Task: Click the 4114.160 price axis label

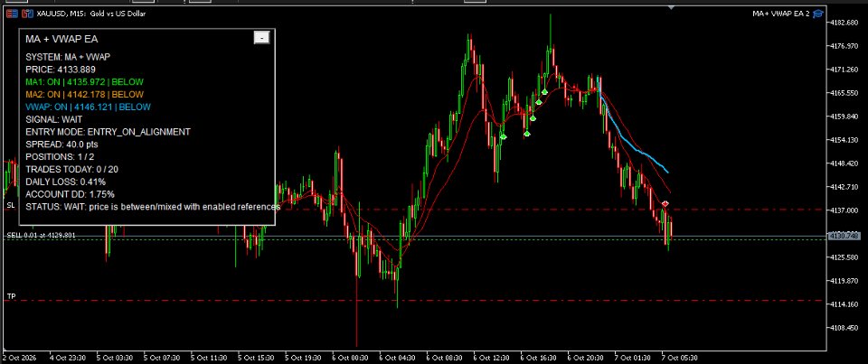Action: [844, 304]
